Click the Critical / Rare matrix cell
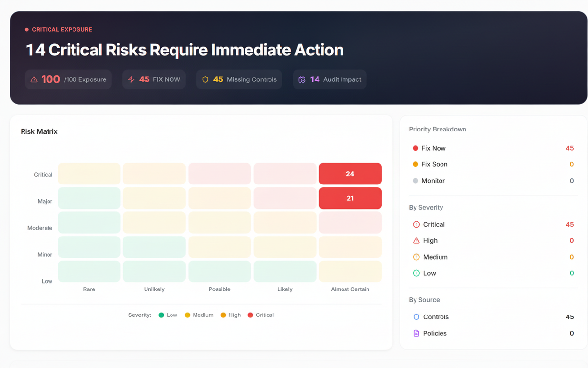Screen dimensions: 588x368 (x=89, y=174)
